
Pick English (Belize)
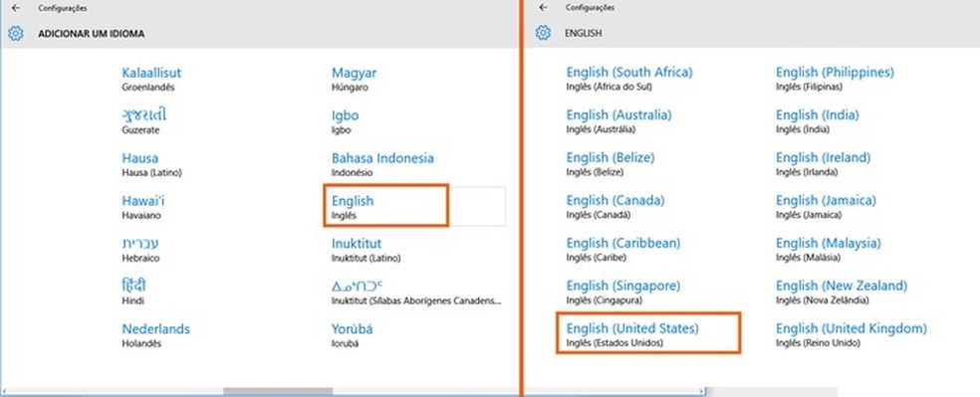pos(610,165)
